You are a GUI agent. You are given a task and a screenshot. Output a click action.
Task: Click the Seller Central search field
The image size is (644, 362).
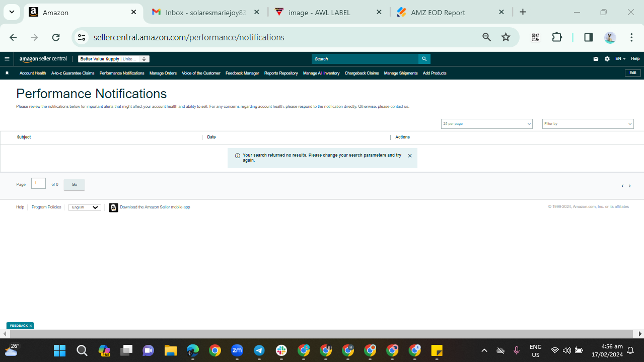click(x=365, y=59)
